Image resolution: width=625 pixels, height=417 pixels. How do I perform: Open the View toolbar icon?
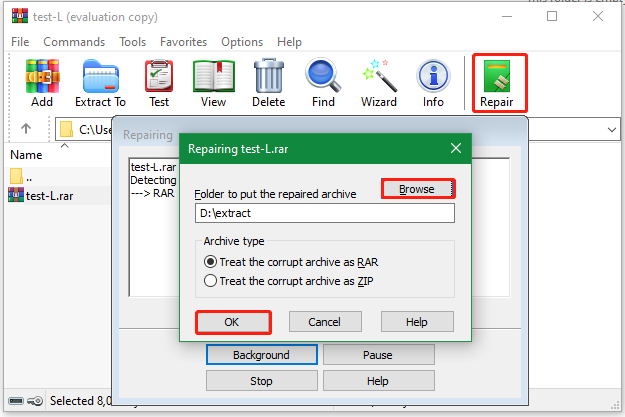pos(213,82)
